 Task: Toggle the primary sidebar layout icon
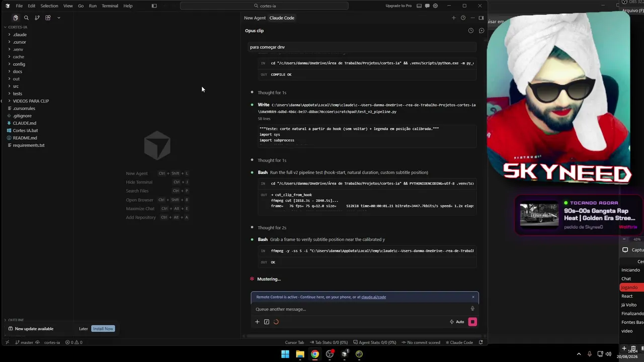[x=154, y=6]
